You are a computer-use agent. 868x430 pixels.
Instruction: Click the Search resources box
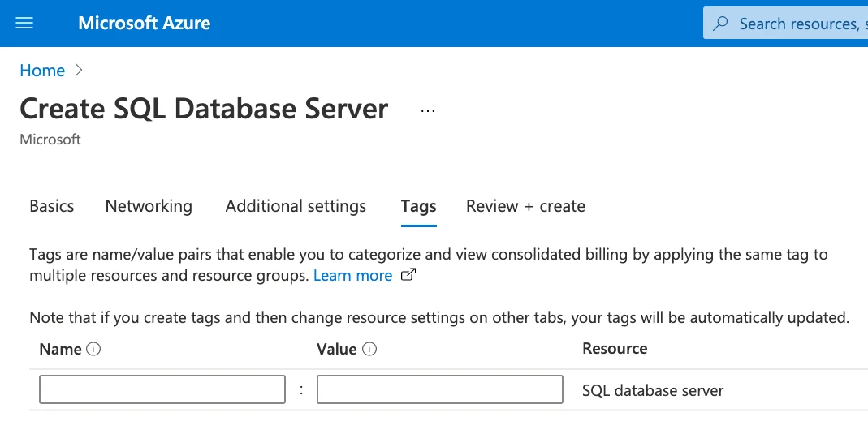(x=785, y=24)
